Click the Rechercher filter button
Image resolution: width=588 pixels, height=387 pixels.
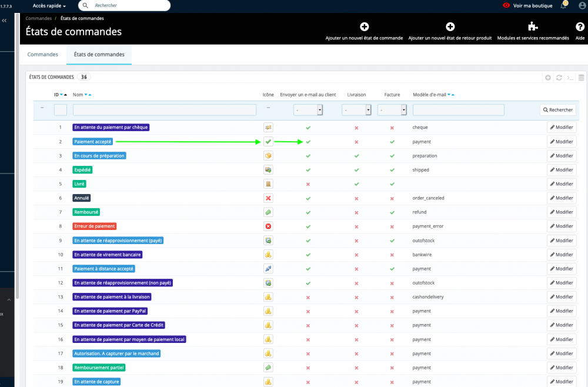(557, 109)
